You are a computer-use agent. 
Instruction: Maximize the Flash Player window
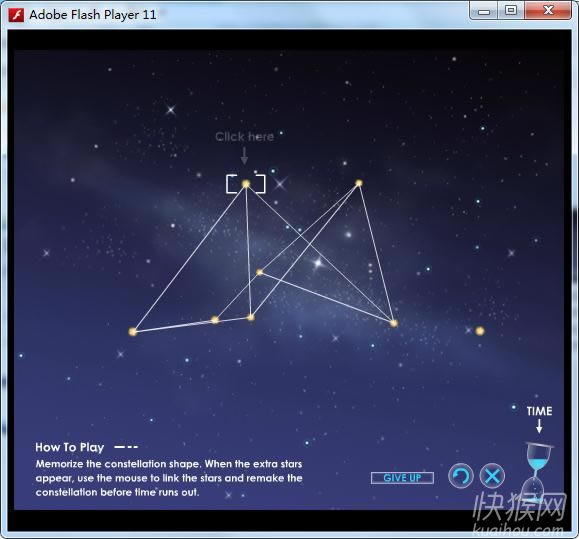(511, 10)
